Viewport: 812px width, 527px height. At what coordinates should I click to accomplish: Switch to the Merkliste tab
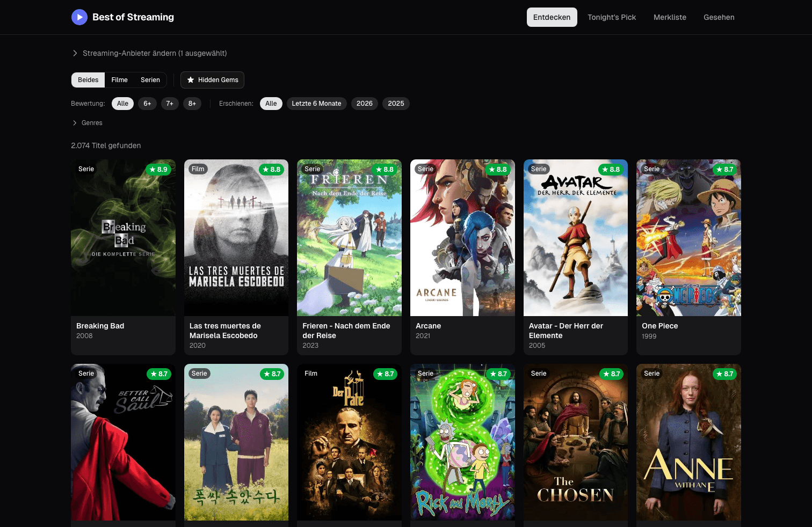pyautogui.click(x=670, y=17)
